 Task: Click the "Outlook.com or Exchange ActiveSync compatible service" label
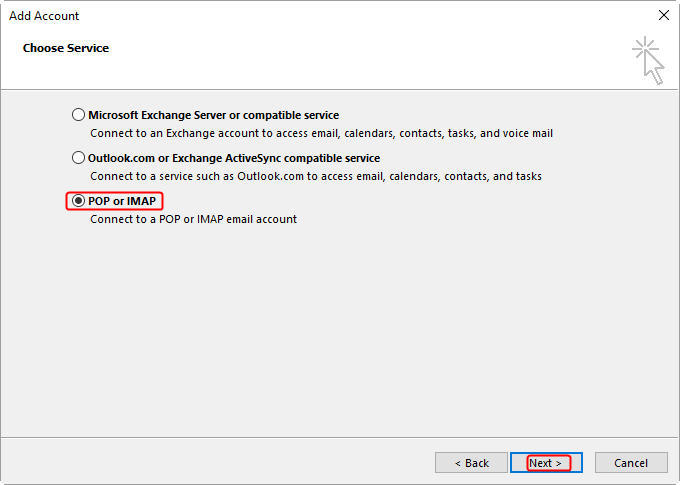(234, 158)
